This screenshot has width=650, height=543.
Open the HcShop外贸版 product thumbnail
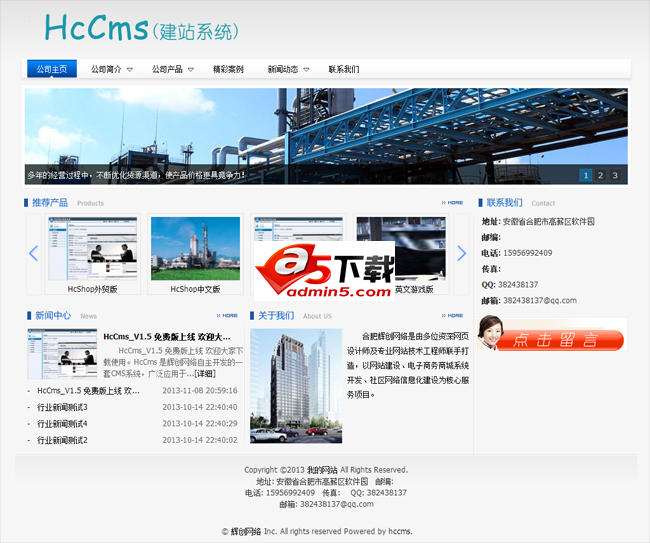(92, 249)
